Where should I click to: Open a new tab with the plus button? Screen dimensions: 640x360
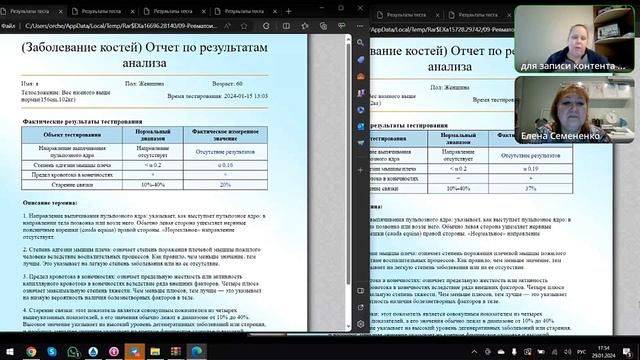(x=289, y=11)
